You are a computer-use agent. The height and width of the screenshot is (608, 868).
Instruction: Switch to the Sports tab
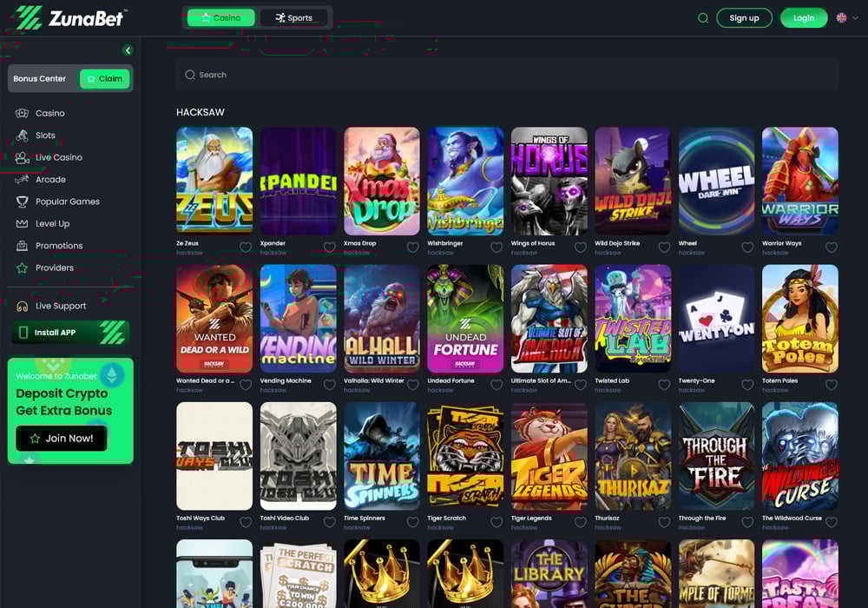tap(294, 17)
